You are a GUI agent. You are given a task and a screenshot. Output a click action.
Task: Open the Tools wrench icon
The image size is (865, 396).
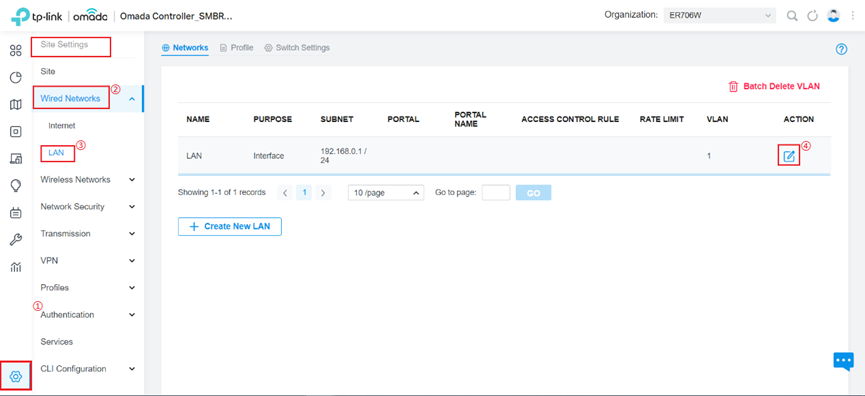pos(16,240)
